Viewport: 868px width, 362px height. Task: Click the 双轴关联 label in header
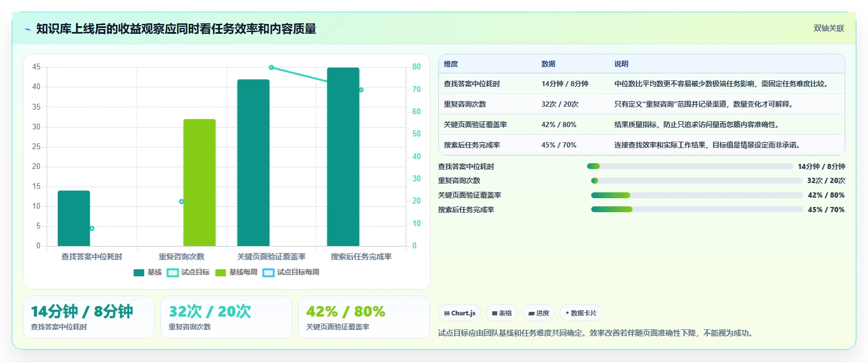click(x=828, y=28)
